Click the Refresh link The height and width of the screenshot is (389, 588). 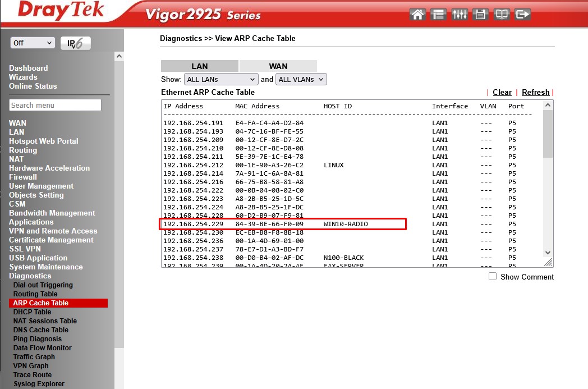coord(535,93)
